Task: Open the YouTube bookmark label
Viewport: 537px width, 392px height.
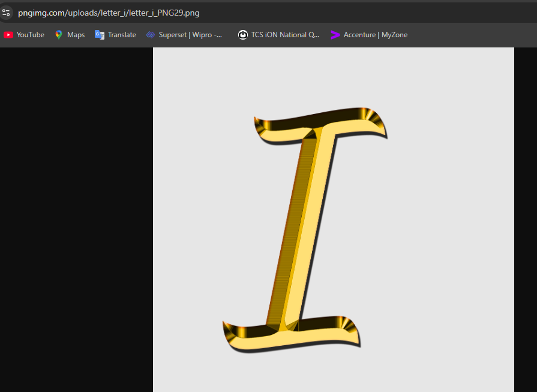Action: tap(31, 35)
